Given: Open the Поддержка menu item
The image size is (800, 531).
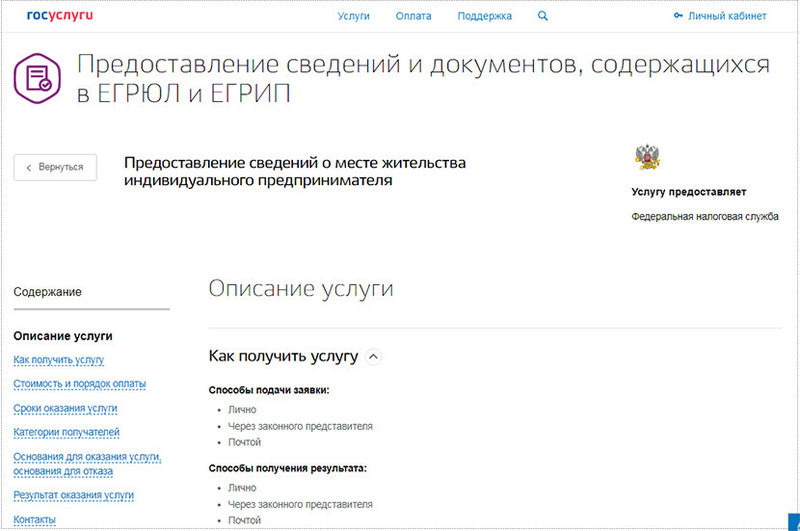Looking at the screenshot, I should click(x=484, y=16).
